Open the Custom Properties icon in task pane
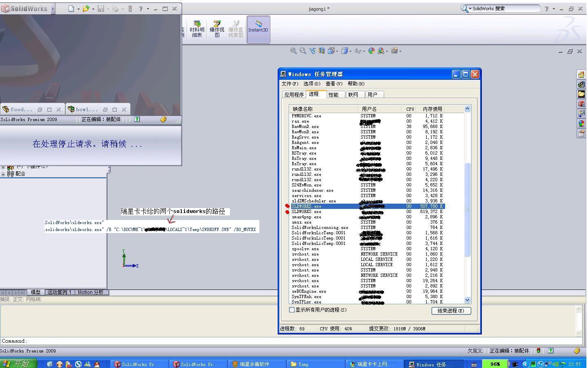This screenshot has width=588, height=368. coord(581,133)
